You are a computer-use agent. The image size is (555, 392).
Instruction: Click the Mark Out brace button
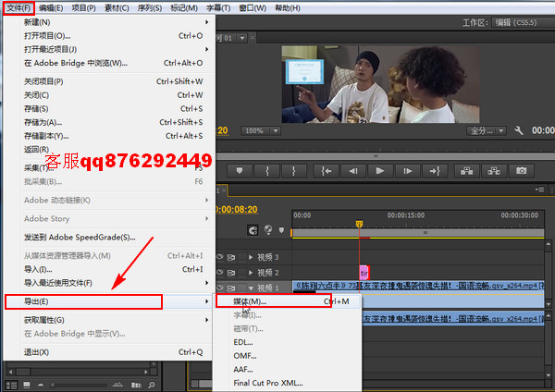pos(294,171)
